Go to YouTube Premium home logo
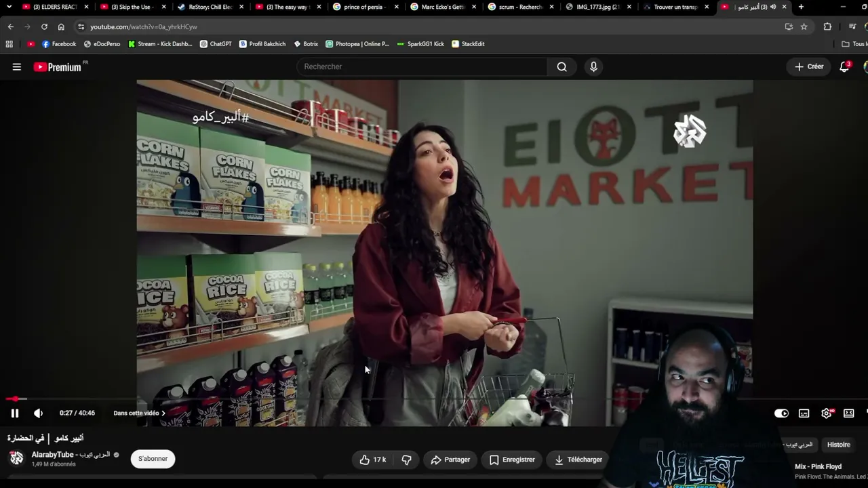The width and height of the screenshot is (868, 488). pos(58,67)
